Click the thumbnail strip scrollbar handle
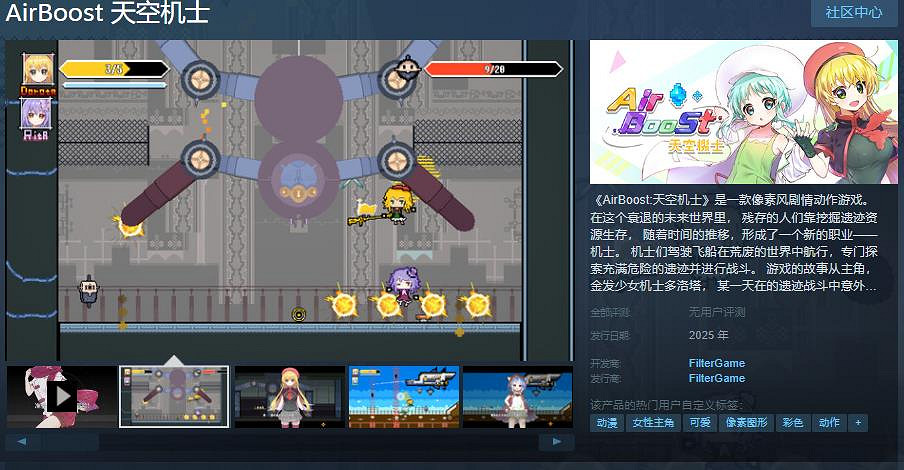Viewport: 904px width, 470px height. 69,442
